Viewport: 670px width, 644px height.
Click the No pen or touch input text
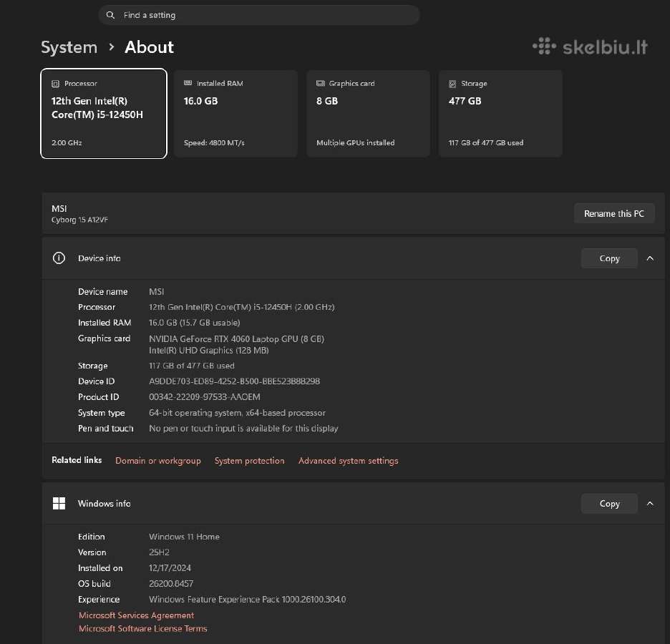coord(243,429)
